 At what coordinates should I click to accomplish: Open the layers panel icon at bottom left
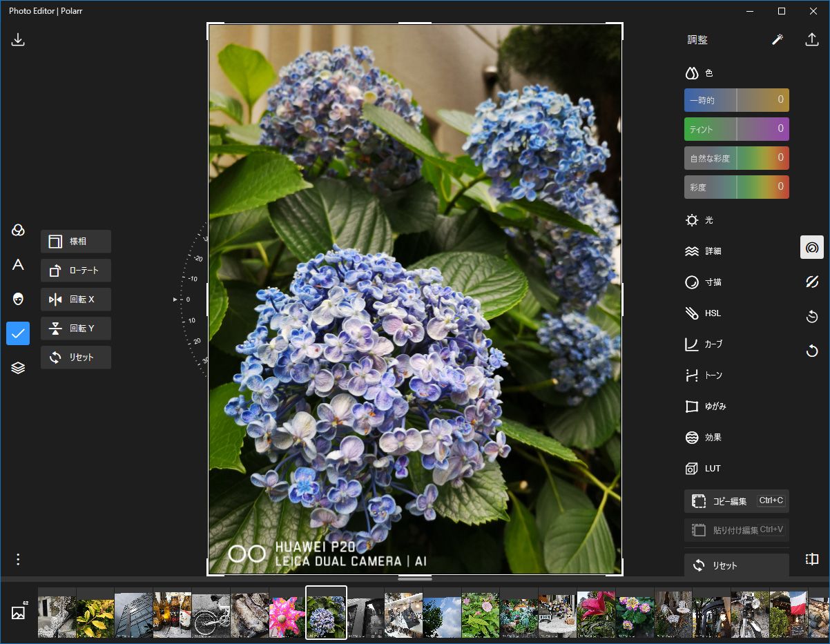(18, 368)
